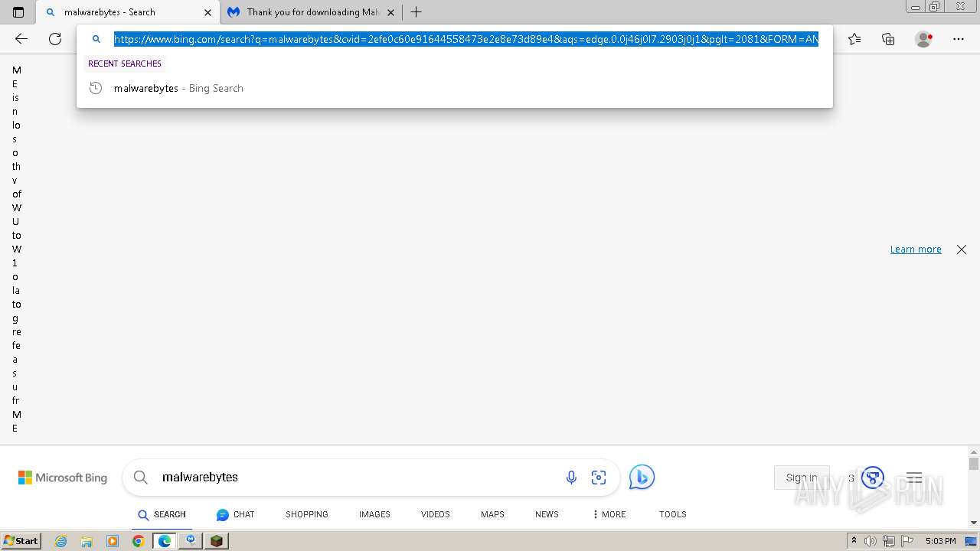Click the browser Back arrow

click(x=21, y=39)
